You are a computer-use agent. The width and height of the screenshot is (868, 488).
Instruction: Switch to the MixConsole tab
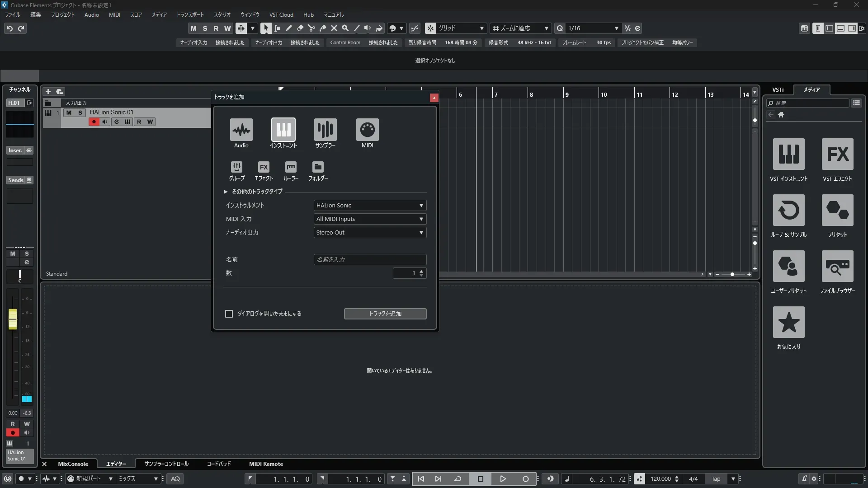[x=73, y=464]
